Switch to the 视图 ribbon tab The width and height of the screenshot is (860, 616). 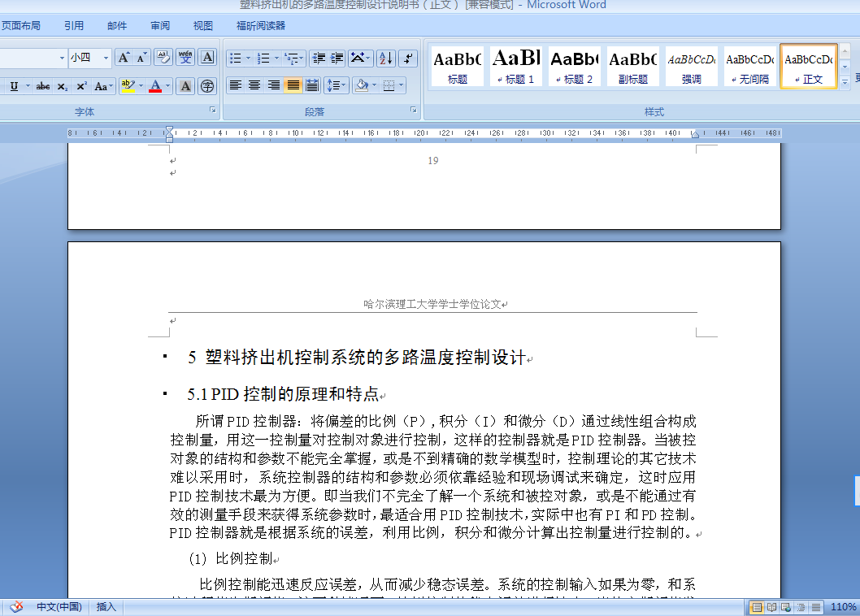click(202, 24)
